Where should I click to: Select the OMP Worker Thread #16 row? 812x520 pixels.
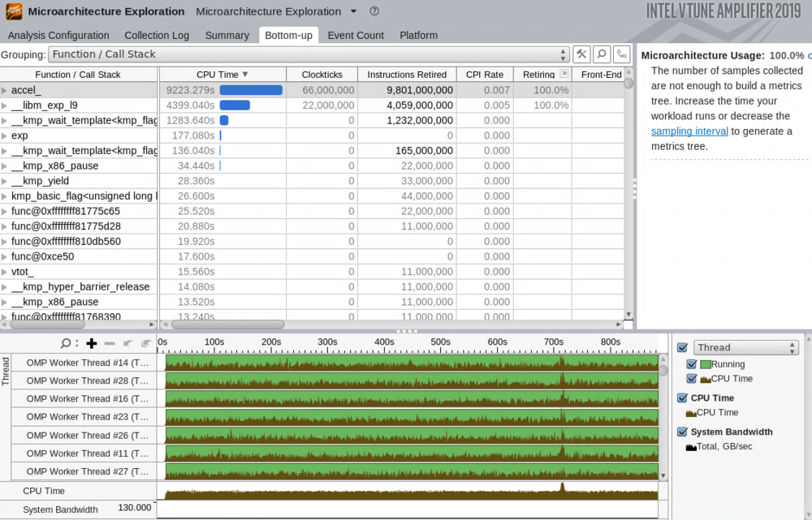click(87, 398)
